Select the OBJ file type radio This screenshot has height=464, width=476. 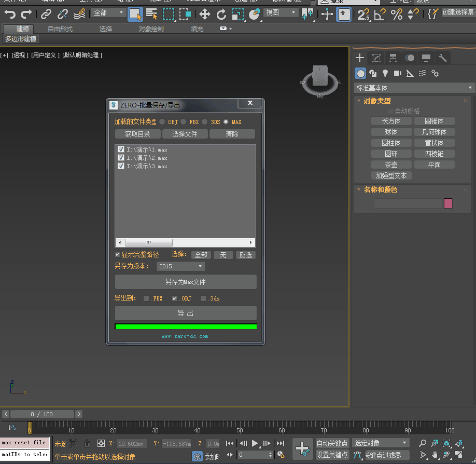click(162, 122)
